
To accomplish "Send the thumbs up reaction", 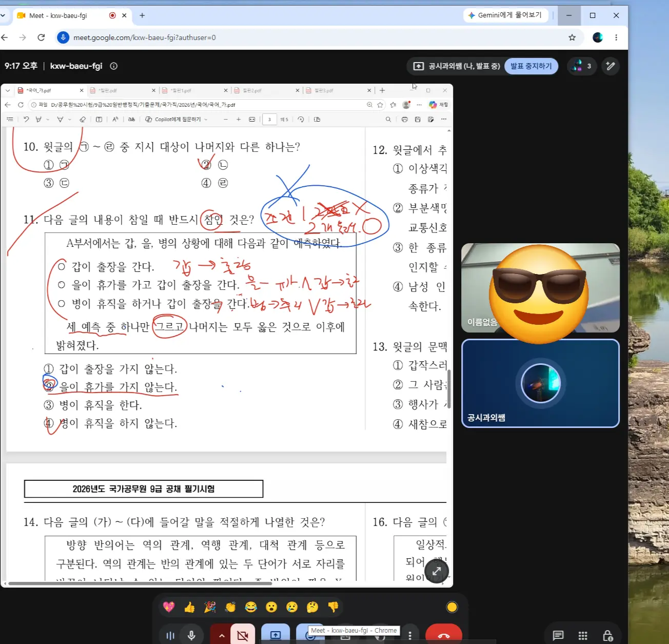I will (189, 607).
